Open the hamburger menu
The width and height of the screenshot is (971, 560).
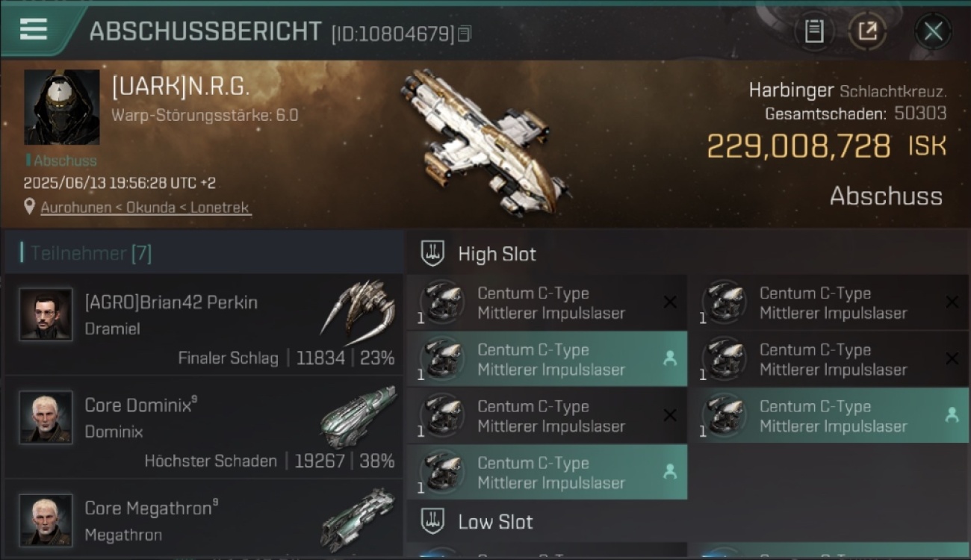click(34, 30)
